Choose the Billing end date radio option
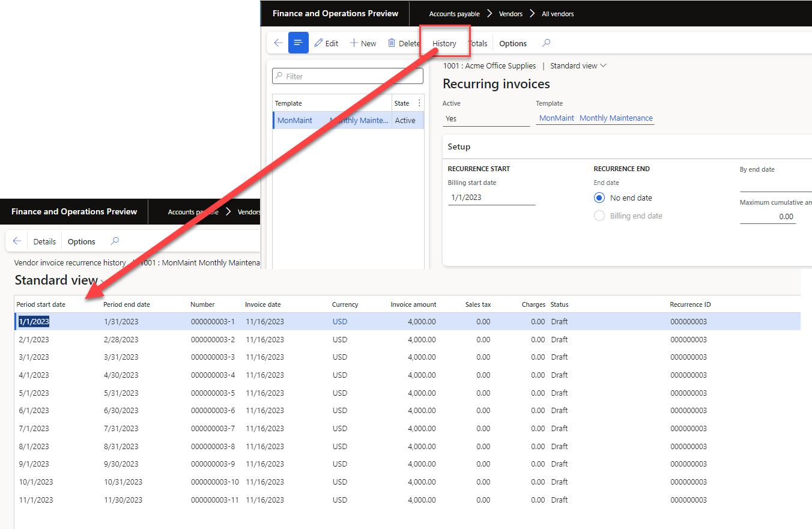812x529 pixels. [599, 216]
